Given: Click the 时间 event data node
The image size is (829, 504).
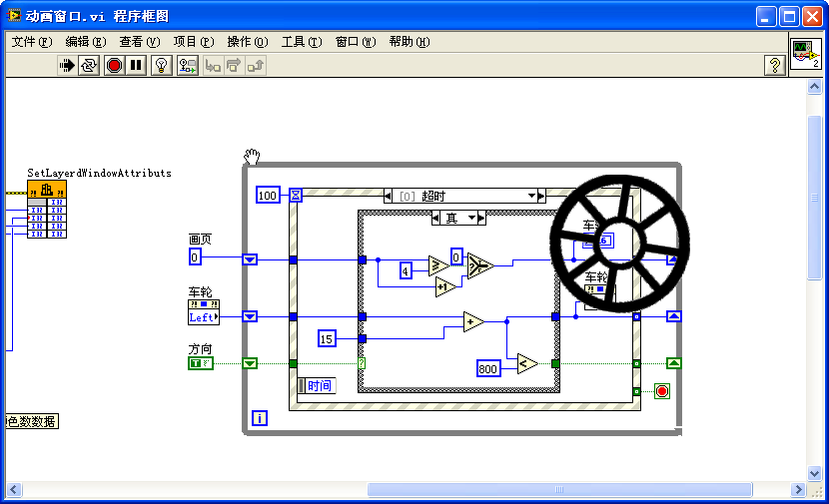Looking at the screenshot, I should 316,386.
